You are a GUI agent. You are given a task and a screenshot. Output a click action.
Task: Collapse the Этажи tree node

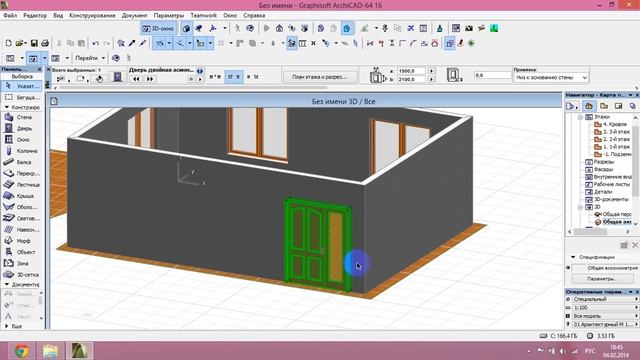[x=580, y=117]
